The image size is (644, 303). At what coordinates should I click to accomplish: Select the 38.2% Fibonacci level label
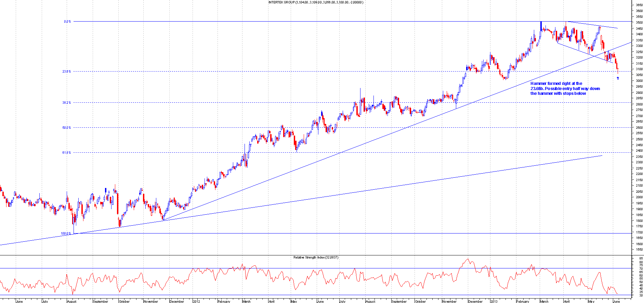click(x=66, y=103)
